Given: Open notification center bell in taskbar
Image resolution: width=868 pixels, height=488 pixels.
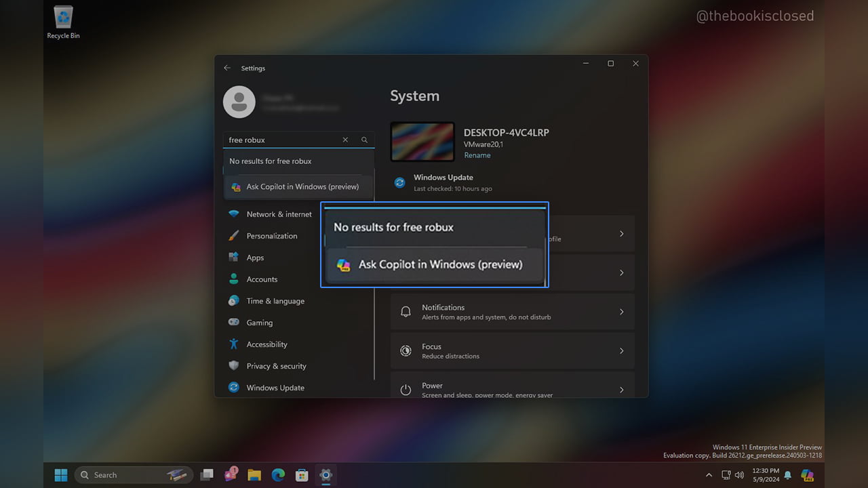Looking at the screenshot, I should pos(788,475).
